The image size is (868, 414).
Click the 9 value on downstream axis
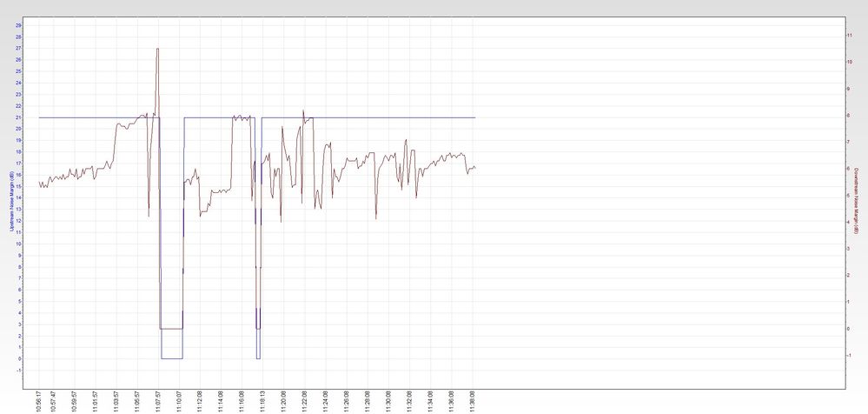(x=850, y=88)
